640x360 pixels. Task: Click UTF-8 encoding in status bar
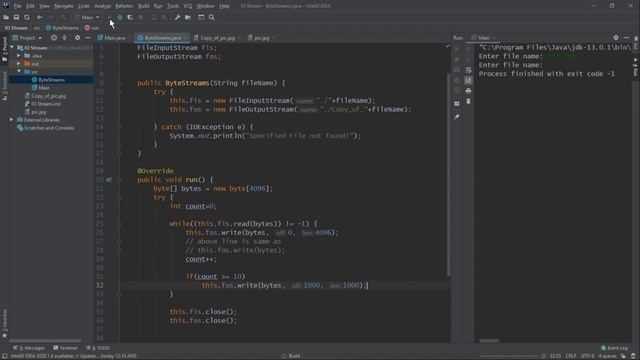pos(587,356)
